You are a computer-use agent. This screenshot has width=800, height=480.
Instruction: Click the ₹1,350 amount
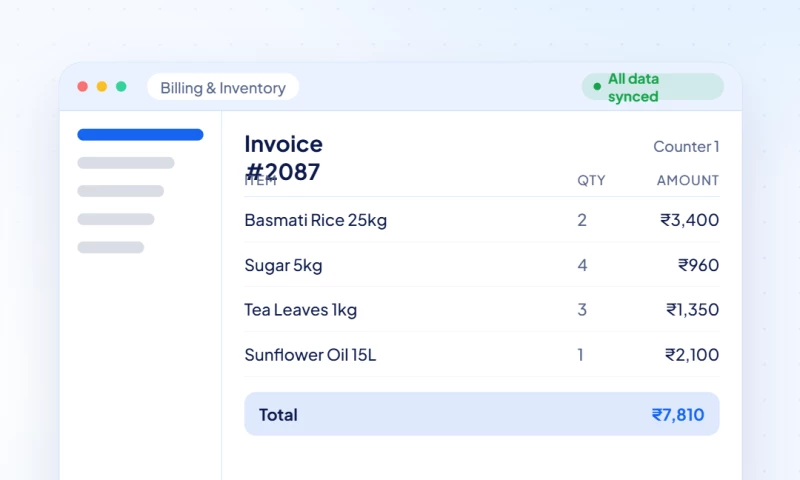(693, 310)
